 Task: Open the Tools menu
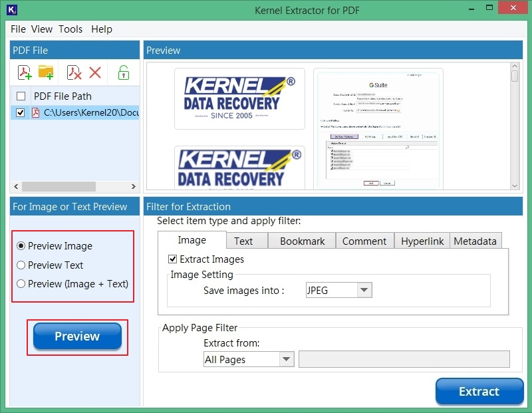coord(70,29)
